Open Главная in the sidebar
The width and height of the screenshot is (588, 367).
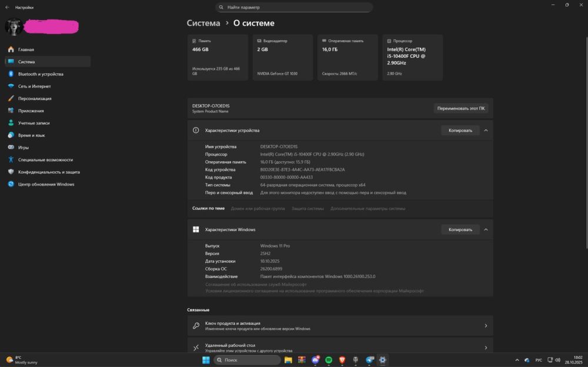48,49
